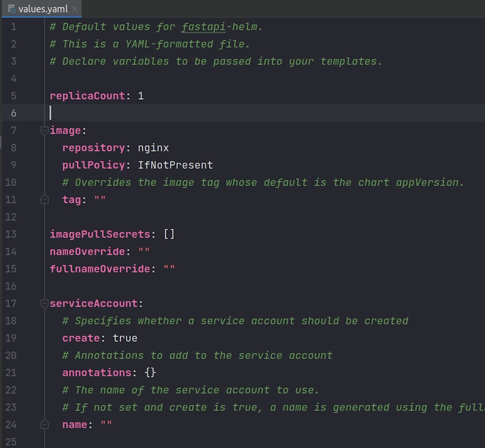This screenshot has width=485, height=448.
Task: Place cursor in imagePullSecrets empty brackets
Action: click(x=169, y=234)
